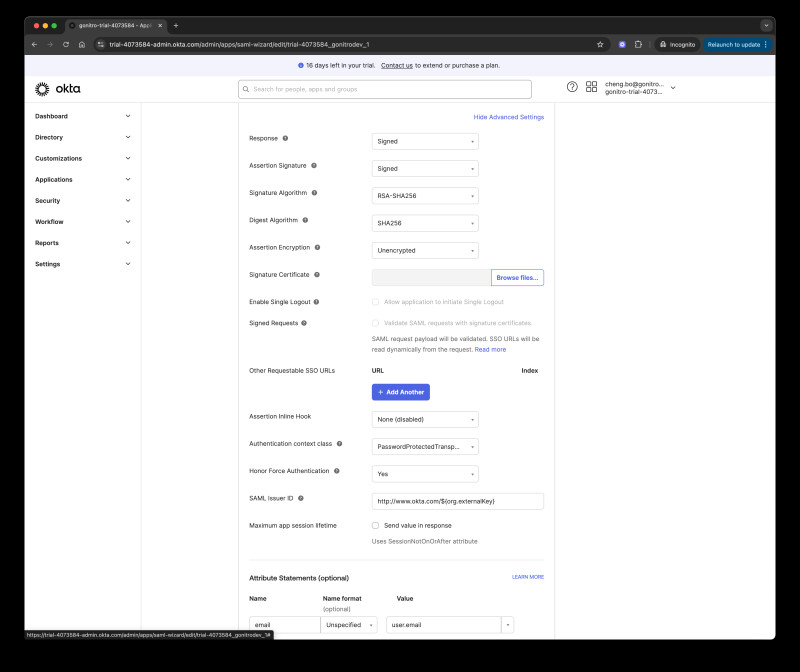Click browser back arrow
This screenshot has width=800, height=672.
[x=34, y=44]
